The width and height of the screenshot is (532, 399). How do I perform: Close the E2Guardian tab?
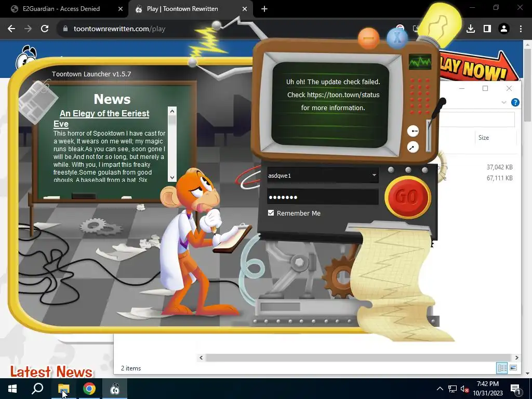coord(121,9)
